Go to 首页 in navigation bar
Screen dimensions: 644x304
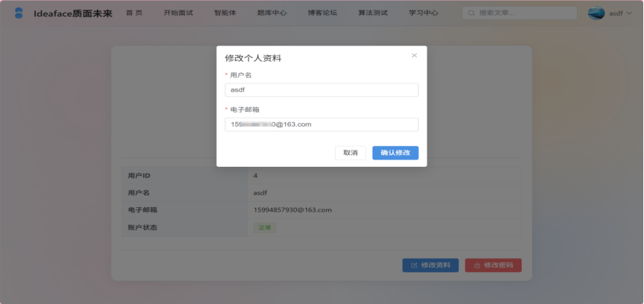point(134,13)
